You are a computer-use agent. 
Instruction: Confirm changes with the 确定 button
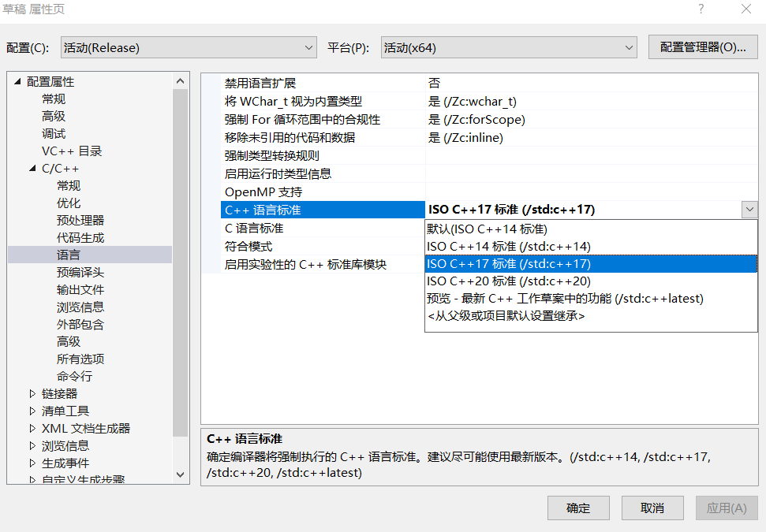pos(578,508)
